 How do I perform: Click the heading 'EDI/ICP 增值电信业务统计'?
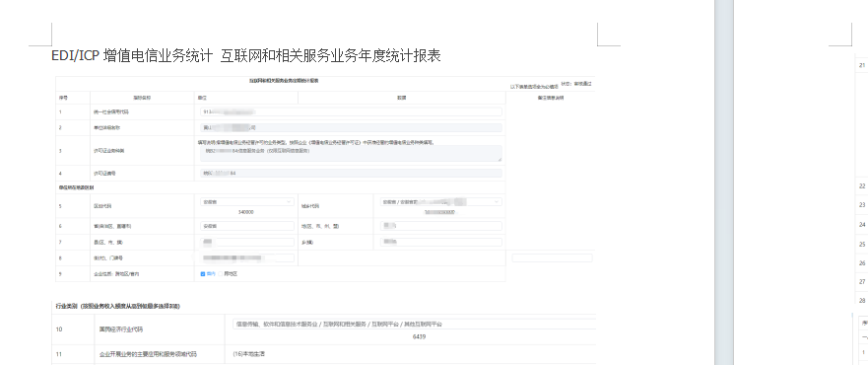pos(132,56)
